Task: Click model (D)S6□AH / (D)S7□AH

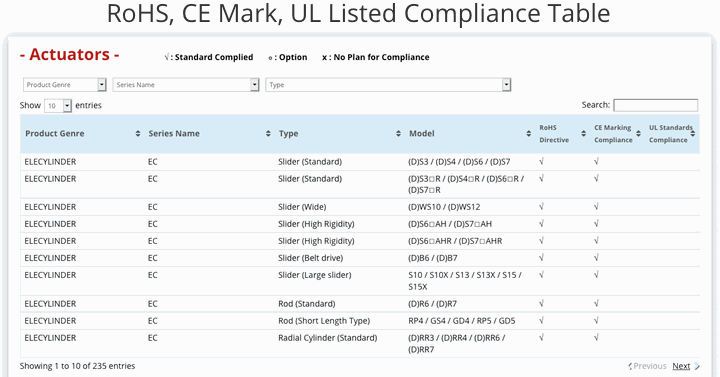Action: 450,224
